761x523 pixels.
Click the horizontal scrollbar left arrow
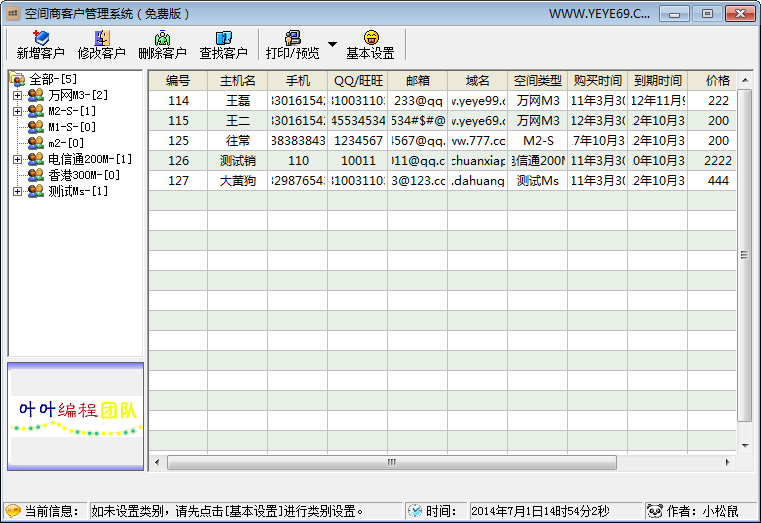click(157, 462)
